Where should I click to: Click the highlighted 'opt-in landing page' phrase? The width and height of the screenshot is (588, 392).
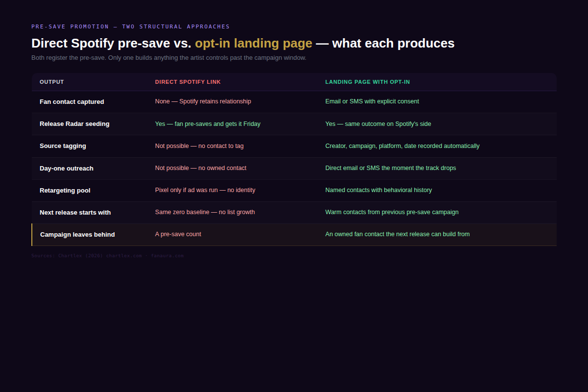[x=253, y=43]
